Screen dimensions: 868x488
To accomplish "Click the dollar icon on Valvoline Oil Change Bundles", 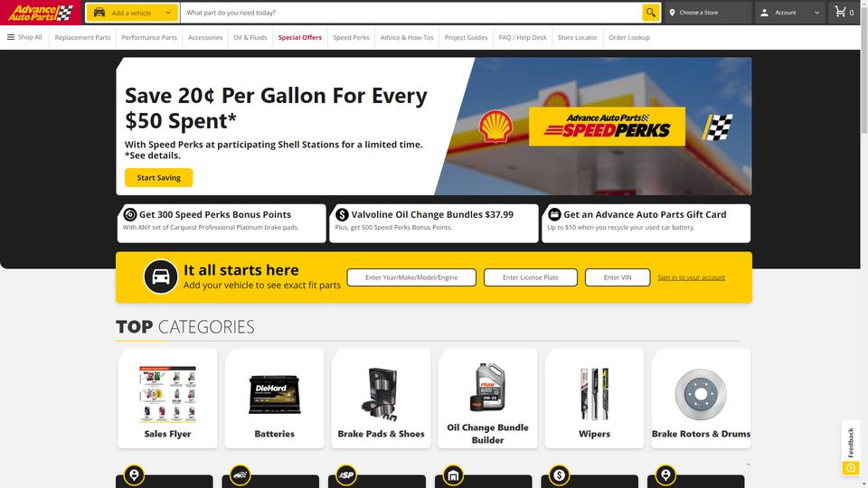I will point(342,215).
